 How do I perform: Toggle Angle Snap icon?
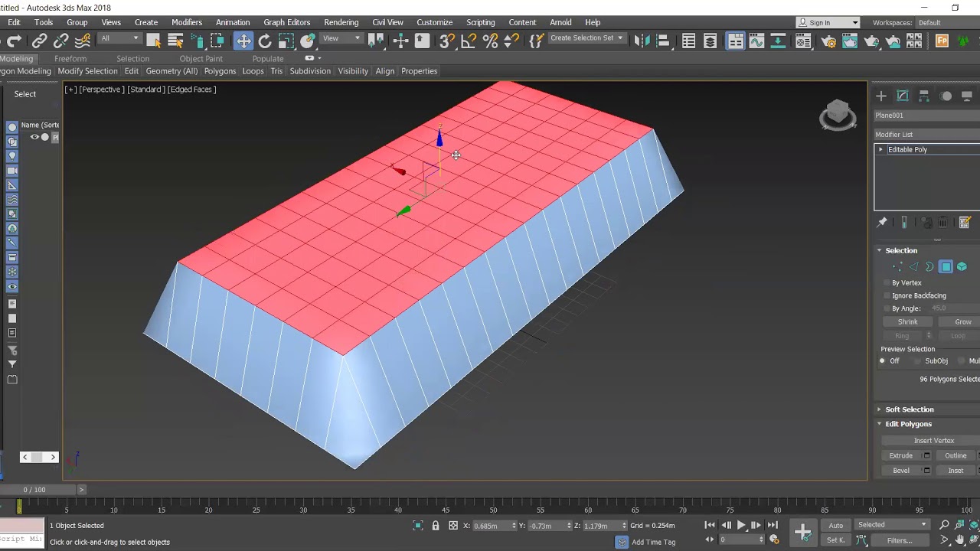[x=469, y=41]
